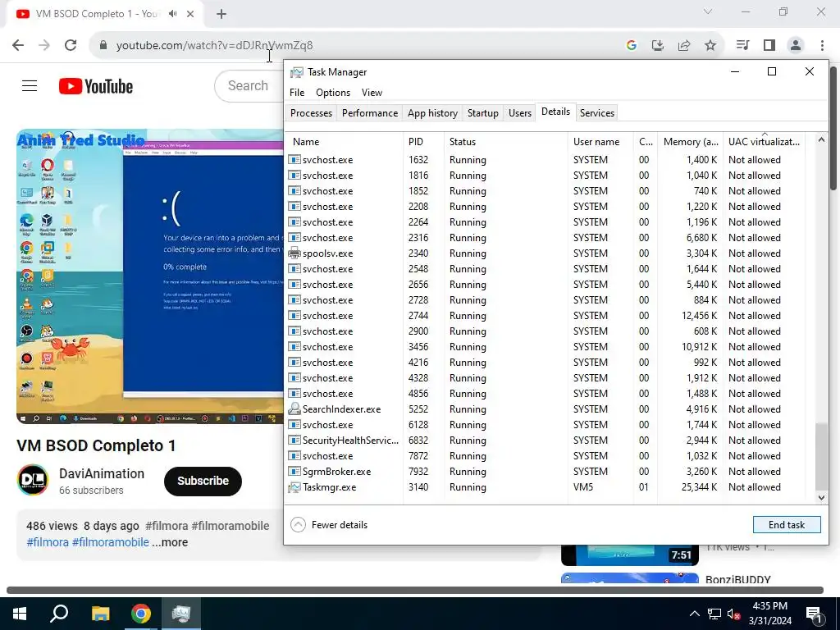Open File Explorer from the taskbar
840x630 pixels.
point(100,614)
